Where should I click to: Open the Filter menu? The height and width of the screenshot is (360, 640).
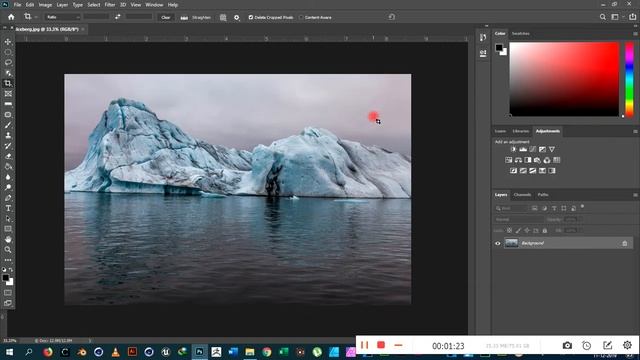coord(110,5)
